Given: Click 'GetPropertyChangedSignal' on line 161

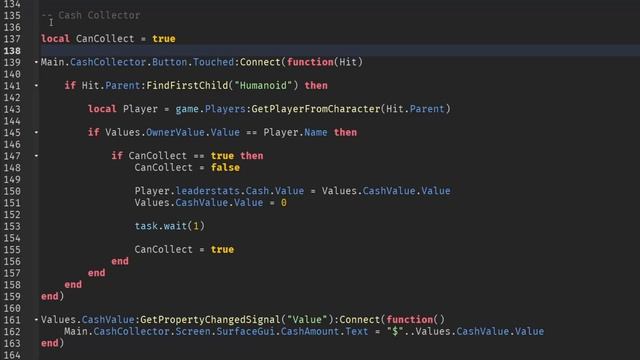Looking at the screenshot, I should [211, 320].
